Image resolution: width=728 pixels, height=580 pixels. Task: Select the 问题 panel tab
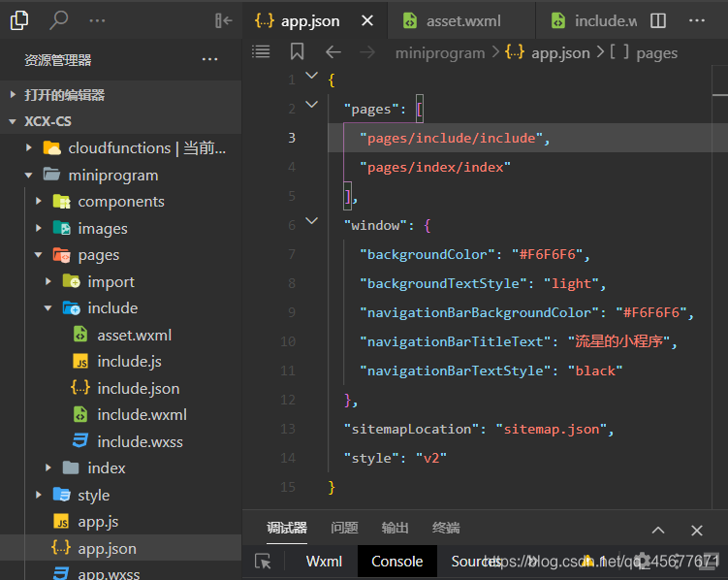coord(344,528)
